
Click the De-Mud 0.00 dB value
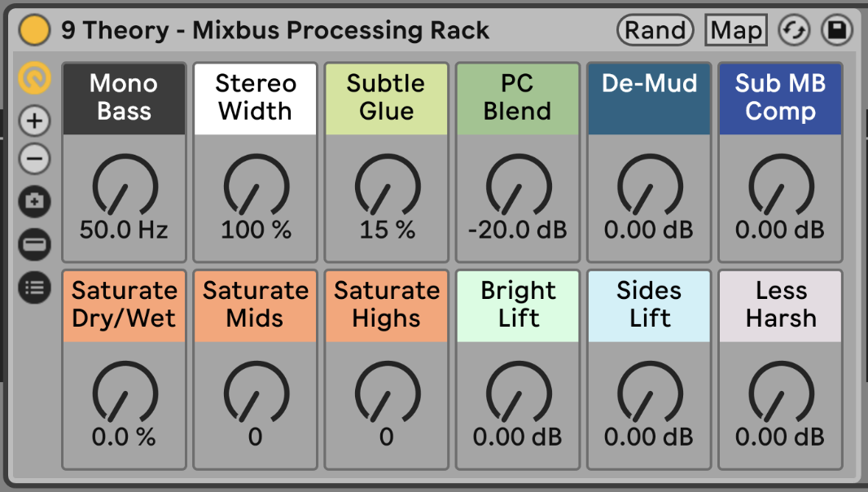point(649,230)
